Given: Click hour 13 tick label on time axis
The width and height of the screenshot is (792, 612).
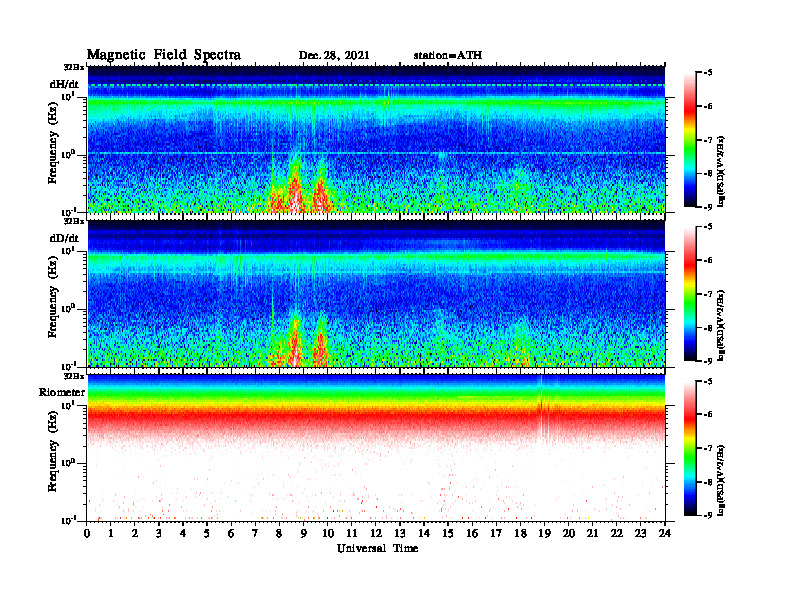Looking at the screenshot, I should click(400, 533).
